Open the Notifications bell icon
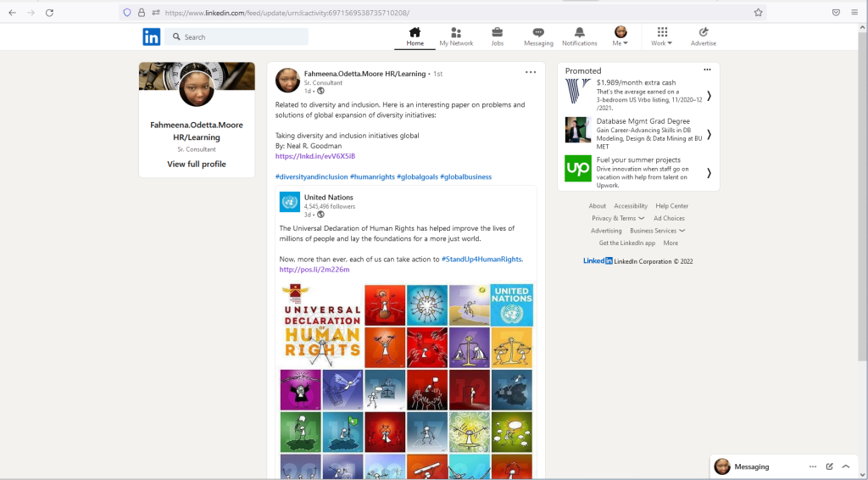This screenshot has height=480, width=868. pos(580,32)
